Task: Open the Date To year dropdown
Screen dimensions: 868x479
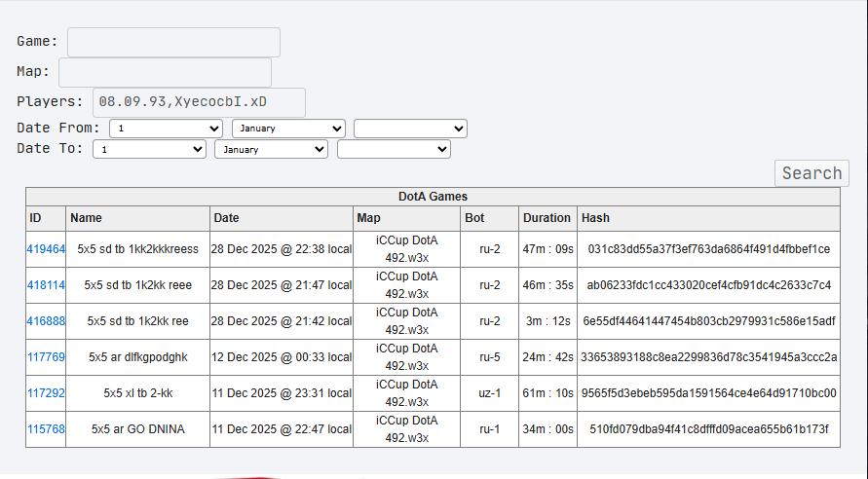Action: coord(394,150)
